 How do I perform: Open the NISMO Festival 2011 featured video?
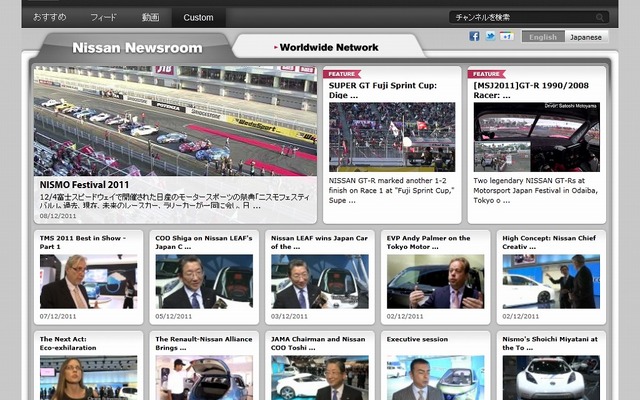pos(175,121)
